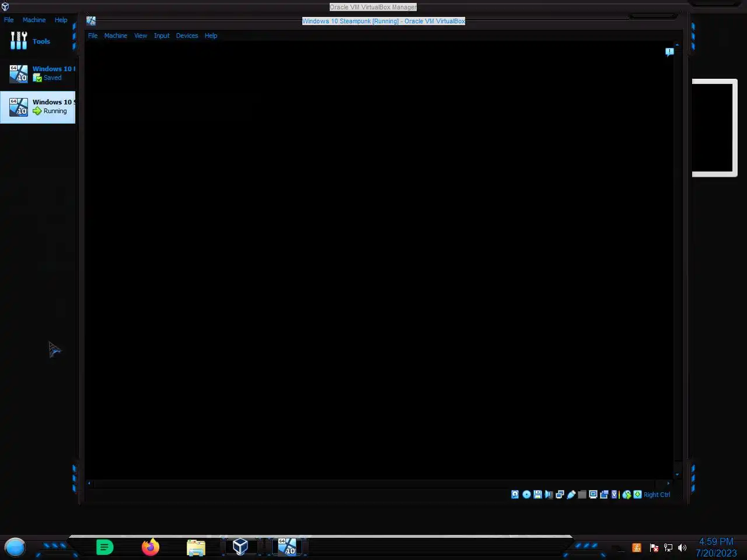Screen dimensions: 747x560
Task: Click the shared folders status icon
Action: [x=582, y=495]
